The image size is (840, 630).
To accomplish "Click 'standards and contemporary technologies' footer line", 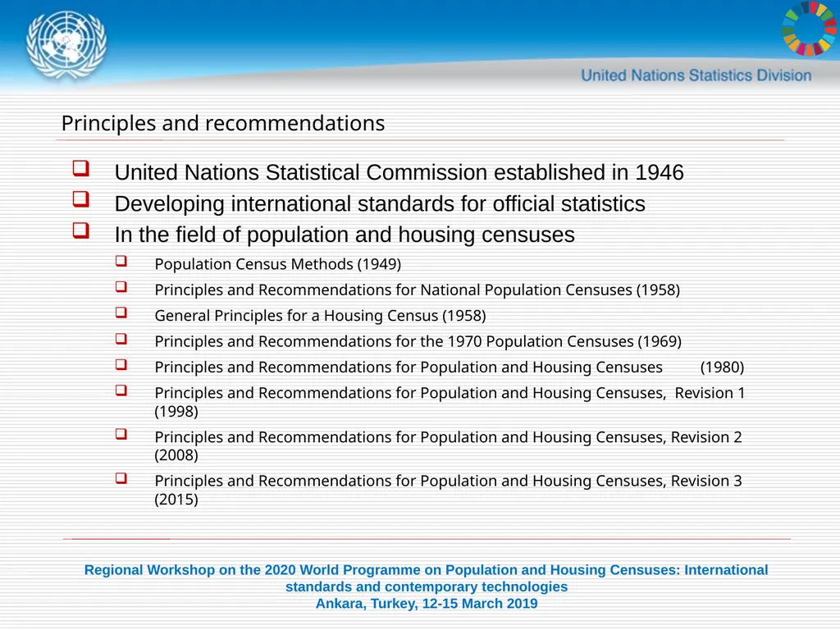I will point(427,587).
